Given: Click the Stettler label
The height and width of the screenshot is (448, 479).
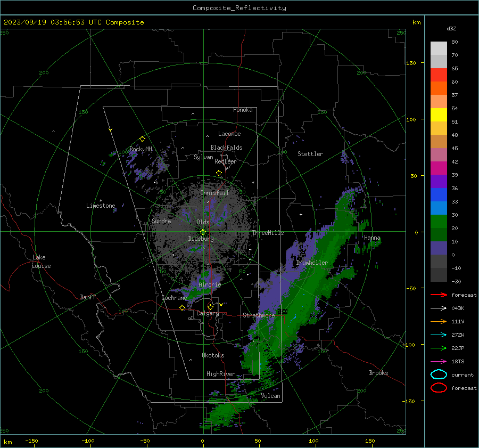Looking at the screenshot, I should pos(310,154).
